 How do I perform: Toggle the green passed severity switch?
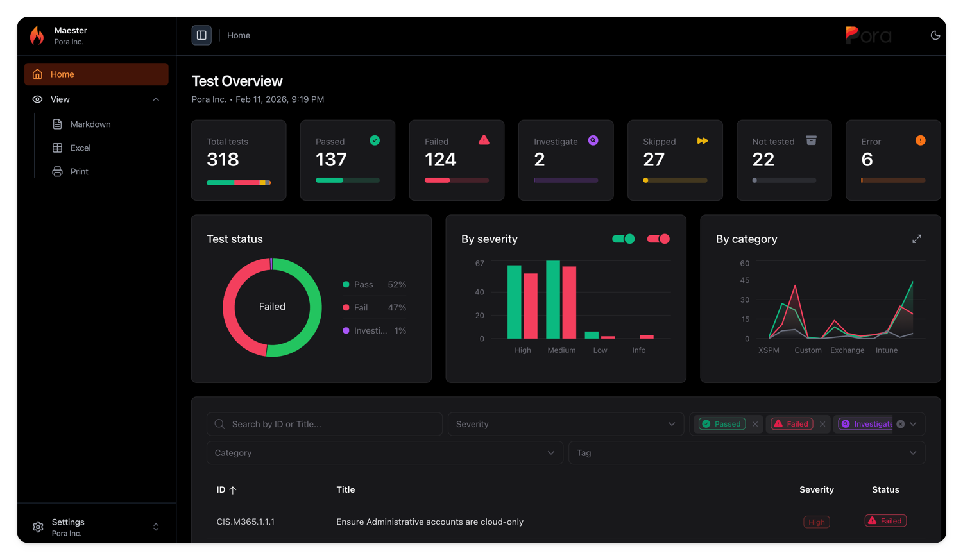coord(623,239)
